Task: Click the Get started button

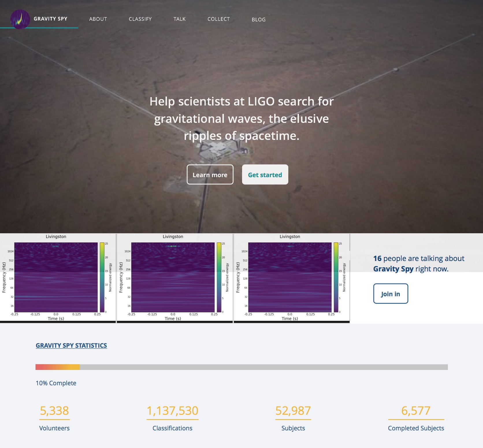Action: (x=265, y=175)
